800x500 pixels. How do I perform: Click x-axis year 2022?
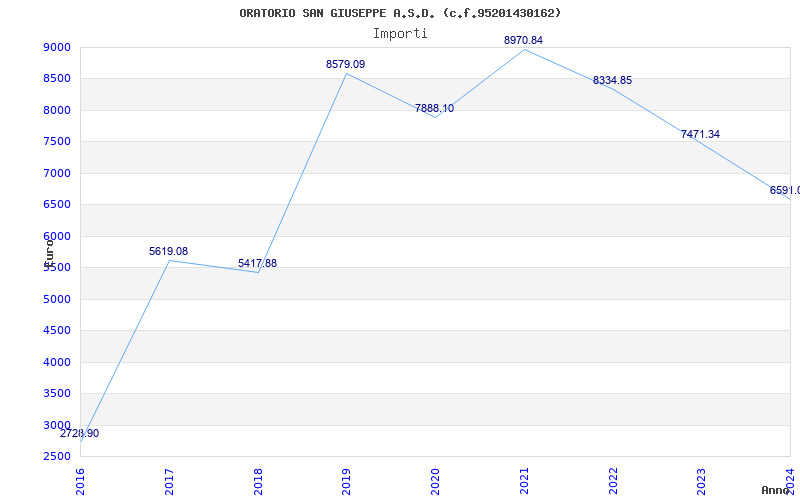[x=613, y=482]
